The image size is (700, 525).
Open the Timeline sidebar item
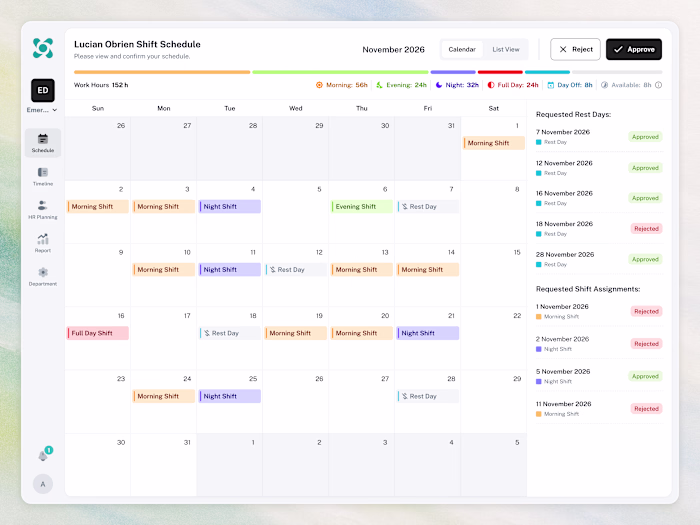click(x=43, y=176)
